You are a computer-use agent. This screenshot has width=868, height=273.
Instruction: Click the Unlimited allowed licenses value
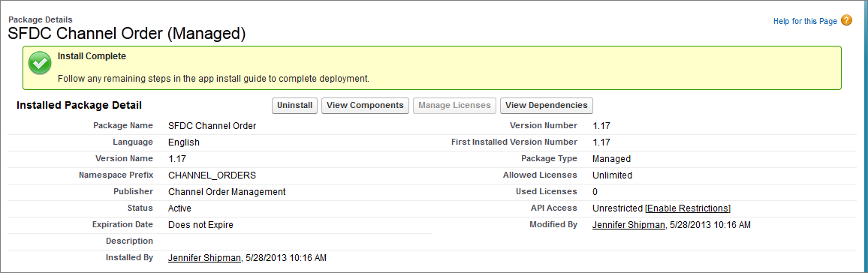pyautogui.click(x=612, y=175)
